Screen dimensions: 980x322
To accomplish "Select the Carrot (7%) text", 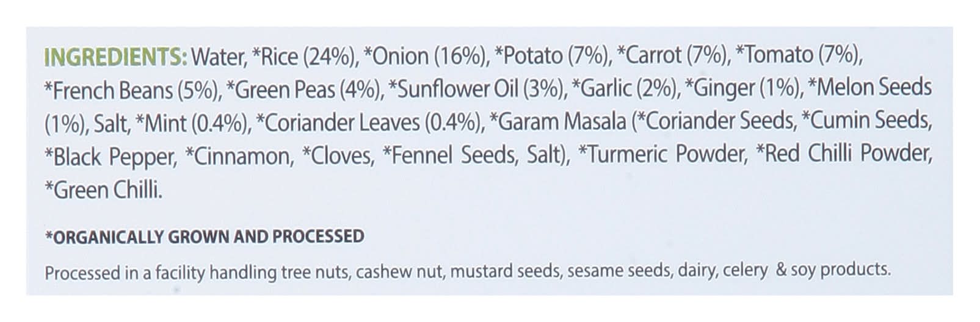I will pos(672,57).
